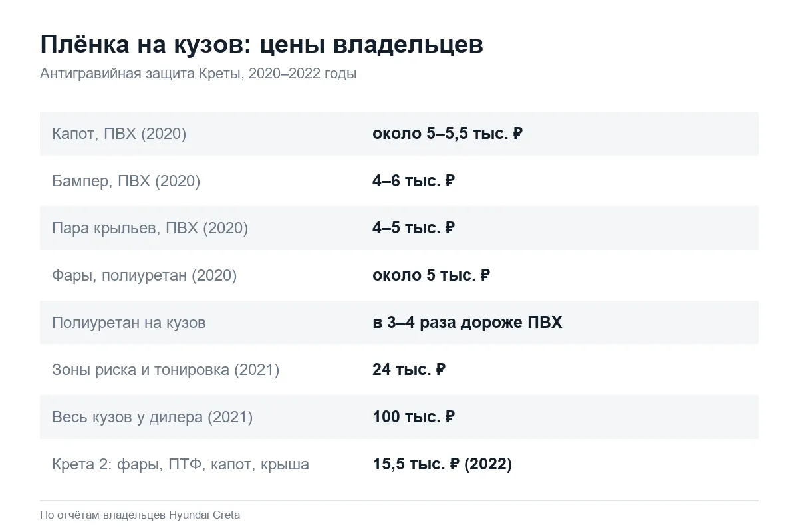Select the '100 тыс. ₽' price value
This screenshot has width=798, height=532.
[414, 417]
